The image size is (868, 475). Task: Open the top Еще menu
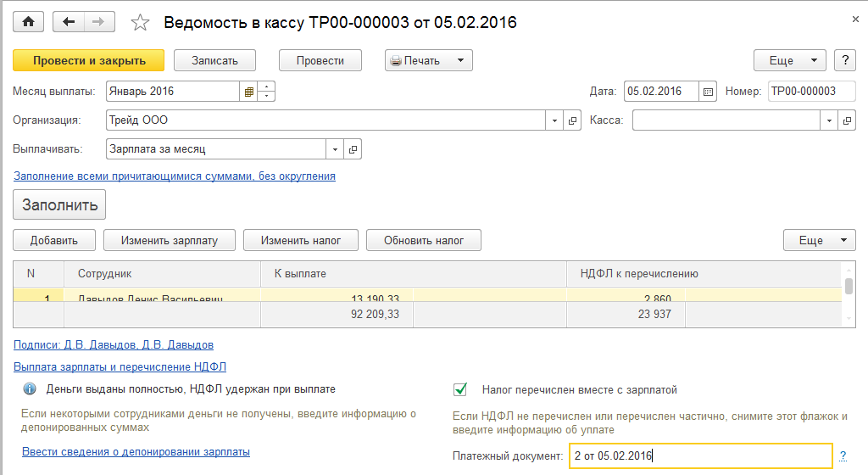[x=789, y=60]
